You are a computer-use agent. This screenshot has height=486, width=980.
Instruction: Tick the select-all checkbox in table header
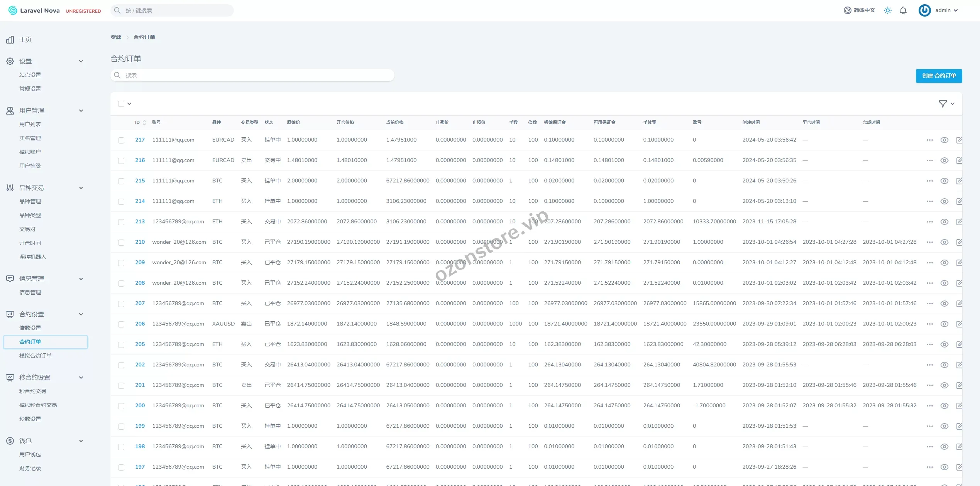tap(121, 104)
